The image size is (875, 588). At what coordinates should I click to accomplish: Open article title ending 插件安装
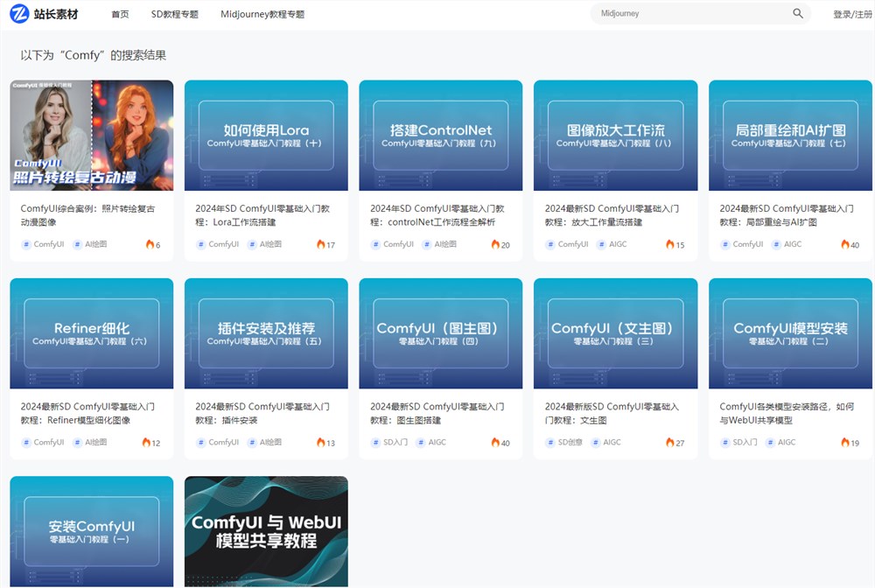point(262,413)
